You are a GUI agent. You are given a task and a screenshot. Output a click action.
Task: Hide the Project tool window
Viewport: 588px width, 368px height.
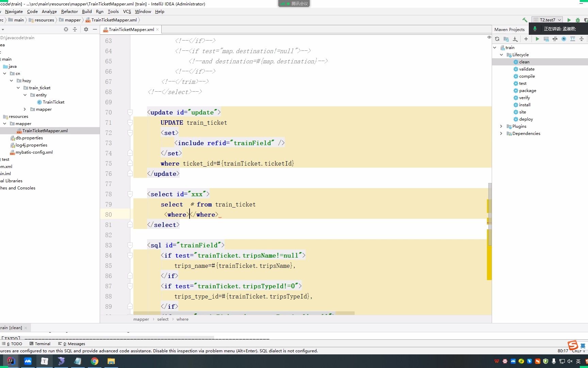pyautogui.click(x=95, y=29)
